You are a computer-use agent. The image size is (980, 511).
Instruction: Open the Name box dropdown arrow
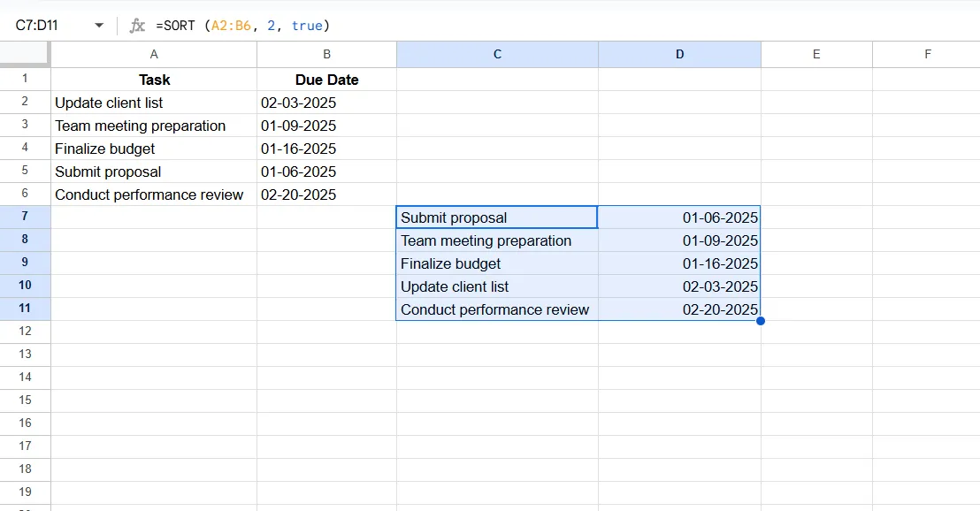point(99,26)
